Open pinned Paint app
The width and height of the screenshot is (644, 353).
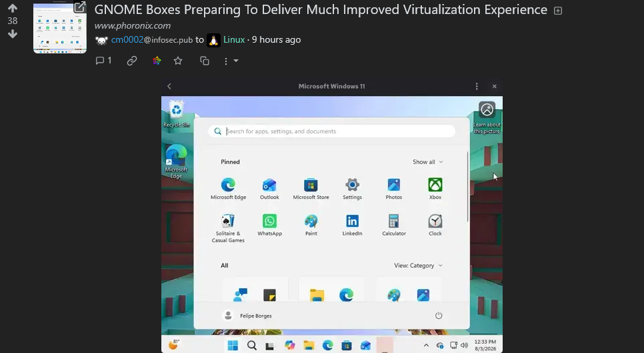(311, 225)
